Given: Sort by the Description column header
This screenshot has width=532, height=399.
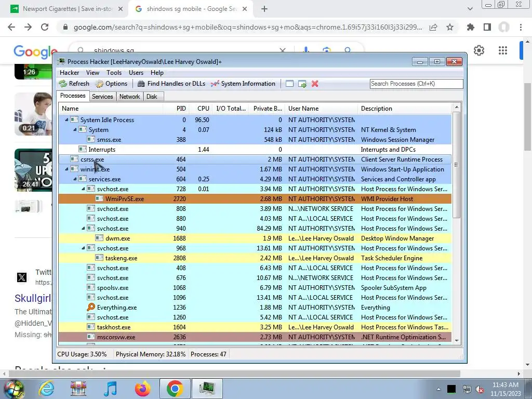Looking at the screenshot, I should pyautogui.click(x=405, y=109).
